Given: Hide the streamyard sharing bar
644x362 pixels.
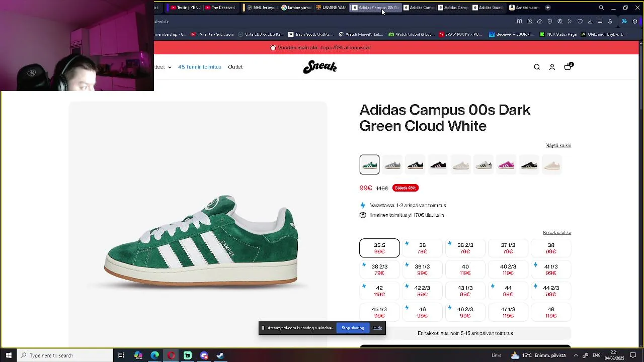Looking at the screenshot, I should click(378, 328).
